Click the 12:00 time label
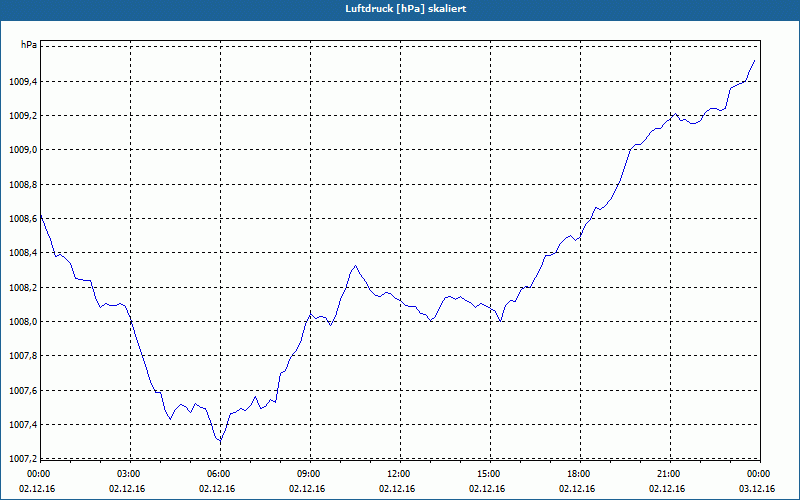Image resolution: width=800 pixels, height=500 pixels. point(398,474)
